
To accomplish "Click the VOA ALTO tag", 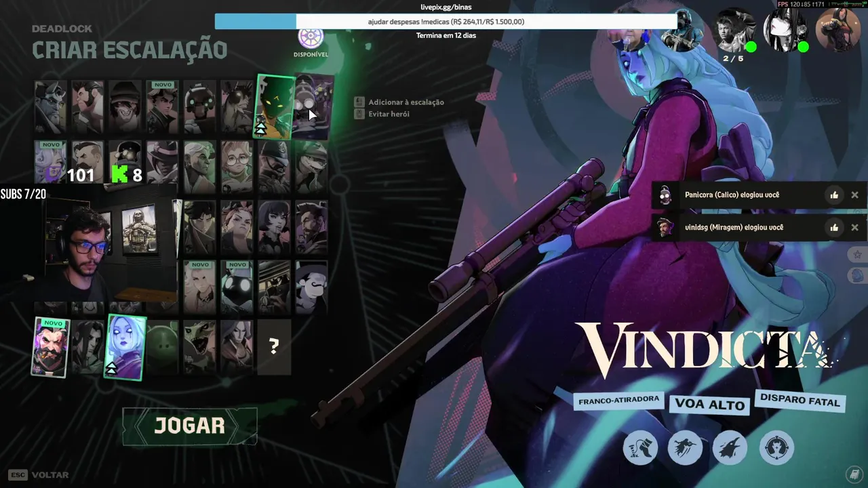I will pos(710,404).
